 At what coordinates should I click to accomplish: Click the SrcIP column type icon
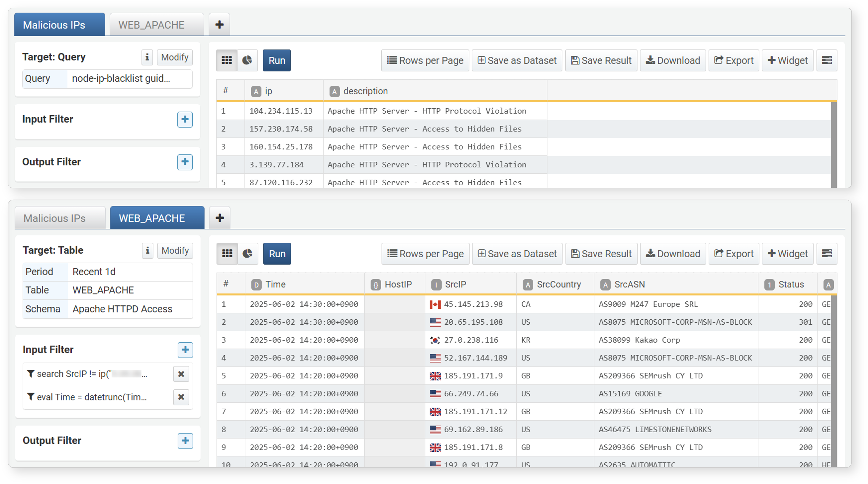click(436, 285)
